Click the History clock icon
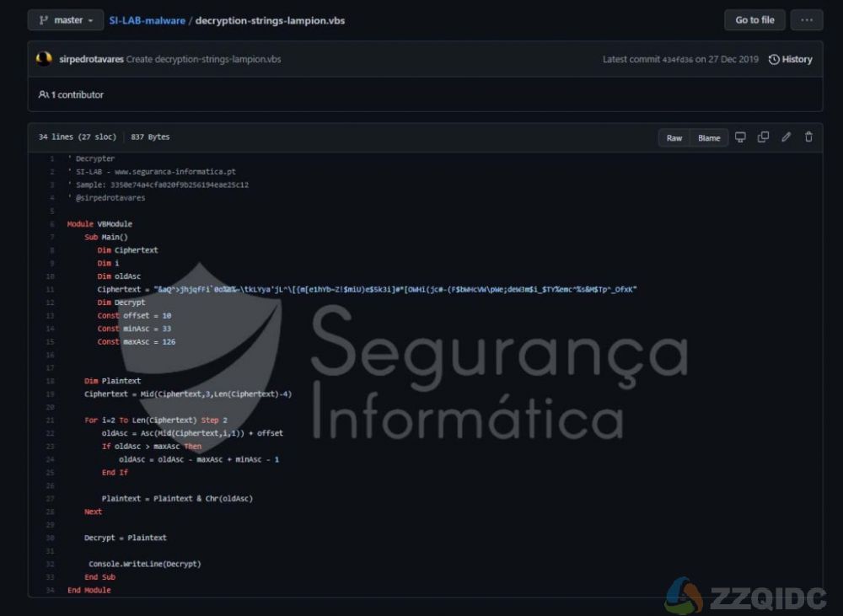The image size is (843, 616). [774, 59]
